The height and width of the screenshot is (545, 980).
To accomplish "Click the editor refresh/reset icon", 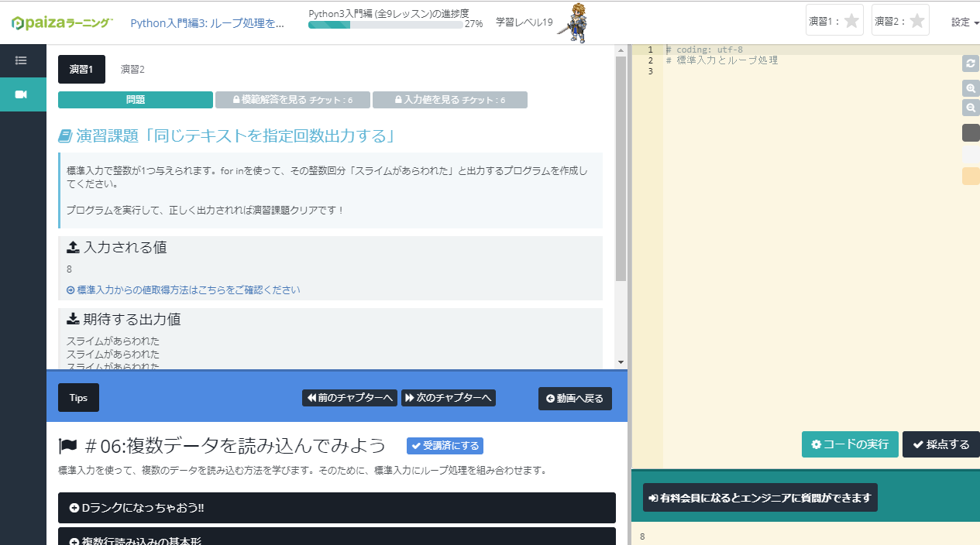I will (x=970, y=63).
